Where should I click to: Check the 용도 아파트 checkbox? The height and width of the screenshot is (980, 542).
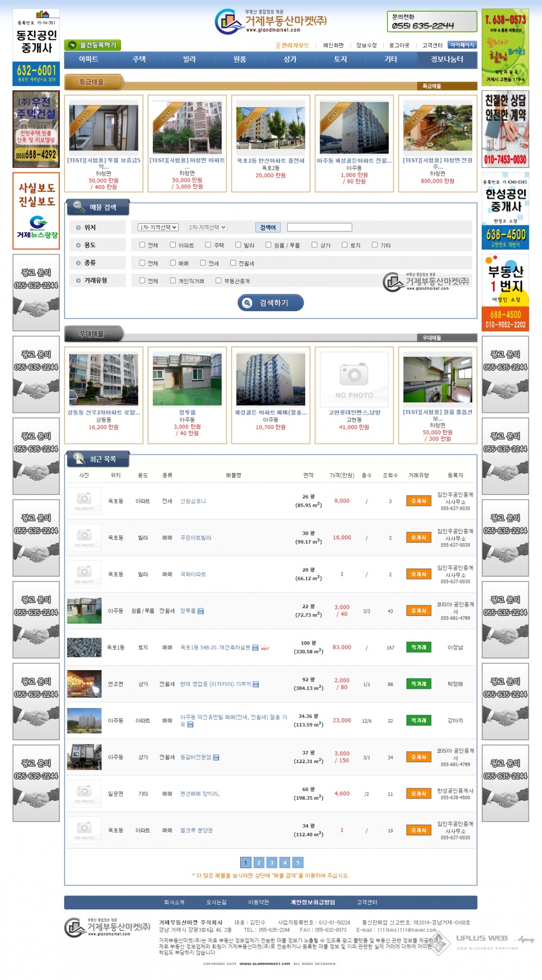tap(173, 244)
